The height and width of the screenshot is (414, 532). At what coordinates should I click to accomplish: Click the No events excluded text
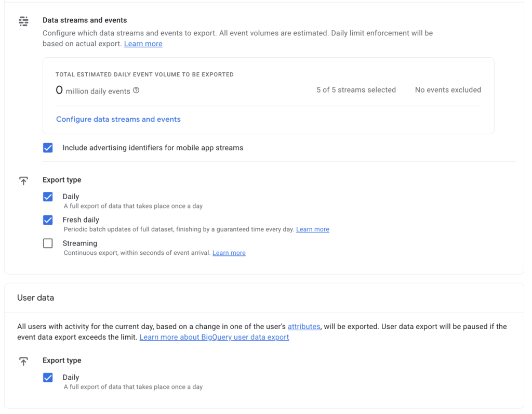(x=448, y=90)
